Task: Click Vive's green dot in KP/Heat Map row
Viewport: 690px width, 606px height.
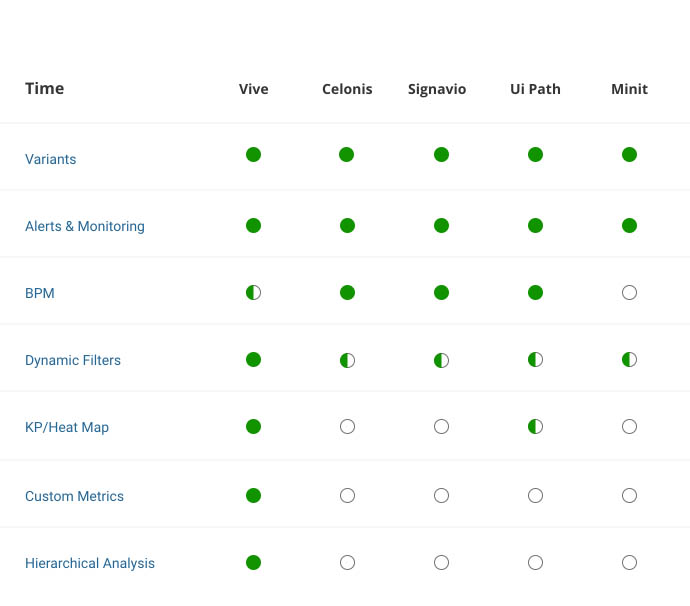Action: click(253, 426)
